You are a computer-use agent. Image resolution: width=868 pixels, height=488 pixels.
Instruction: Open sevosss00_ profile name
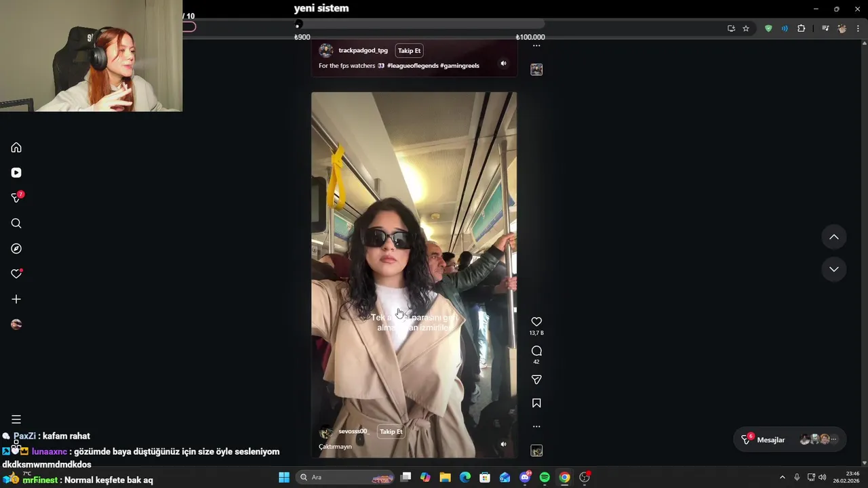click(353, 431)
